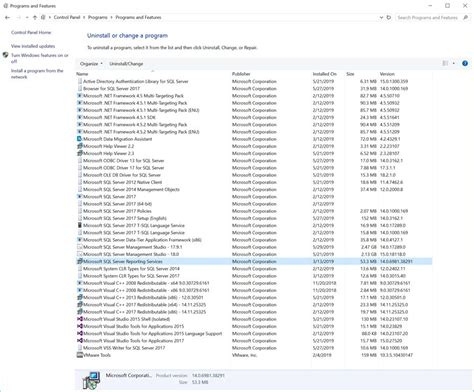Click icon for Visual C++ 2013 Redistributable (x86)
Image resolution: width=474 pixels, height=392 pixels.
[79, 297]
